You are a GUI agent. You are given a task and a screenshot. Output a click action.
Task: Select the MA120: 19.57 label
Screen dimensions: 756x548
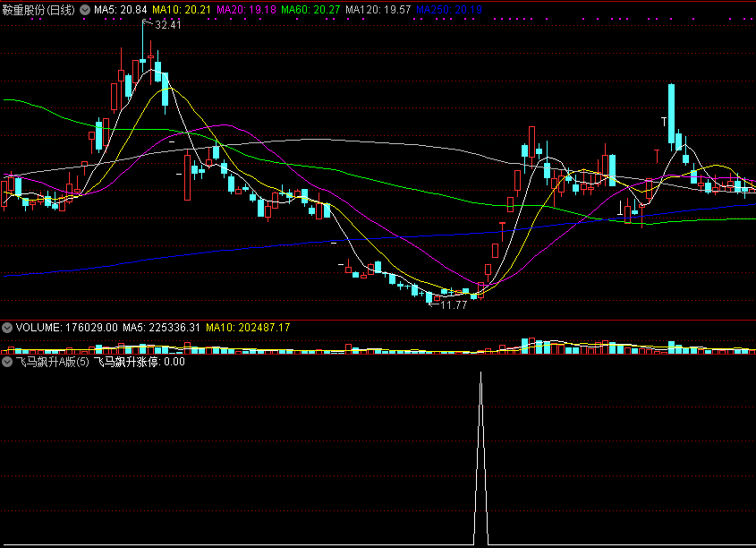(x=378, y=10)
